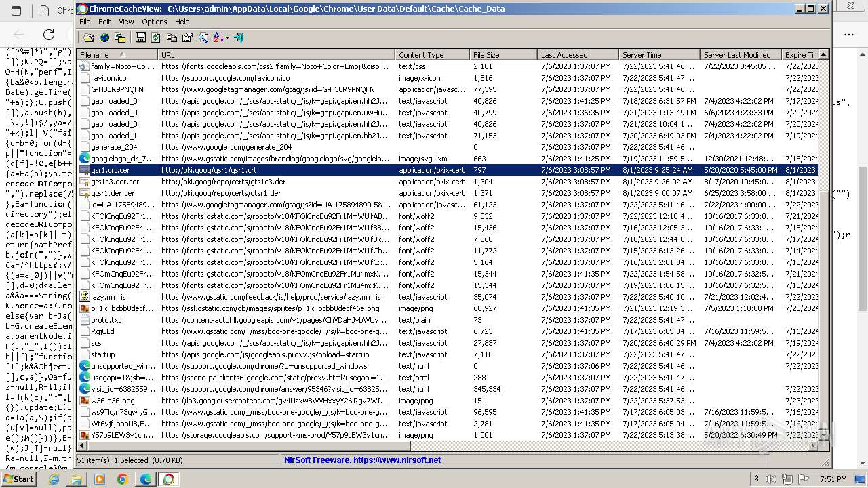The height and width of the screenshot is (488, 868).
Task: Open Google Chrome from the taskbar
Action: click(122, 479)
